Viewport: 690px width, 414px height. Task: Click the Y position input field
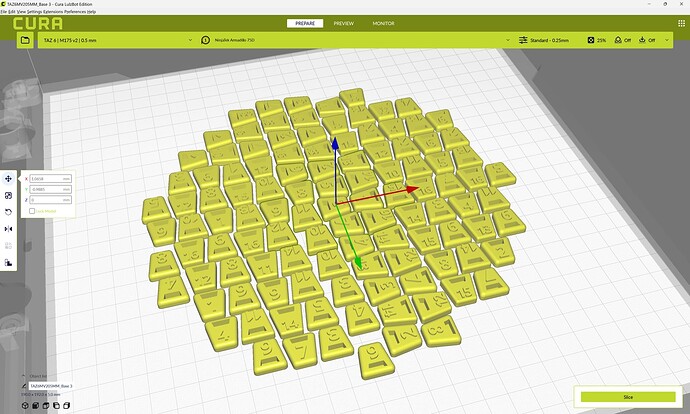click(x=51, y=189)
